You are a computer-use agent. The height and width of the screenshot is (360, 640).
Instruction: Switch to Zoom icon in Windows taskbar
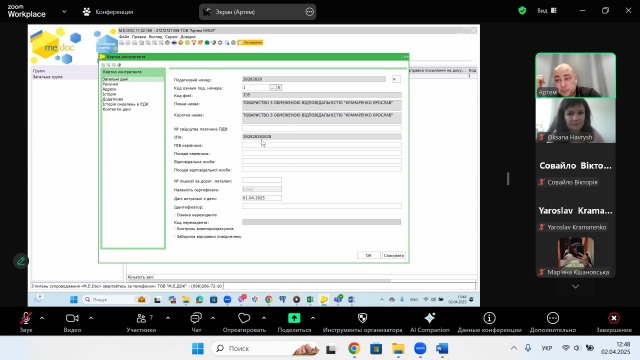(x=420, y=348)
